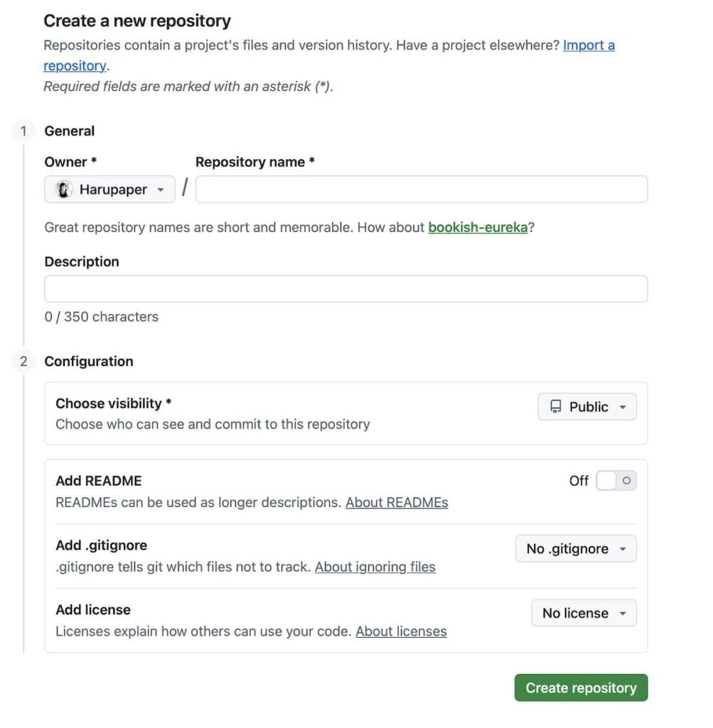Use the suggested name bookish-eureka
Viewport: 713px width, 728px height.
point(478,227)
